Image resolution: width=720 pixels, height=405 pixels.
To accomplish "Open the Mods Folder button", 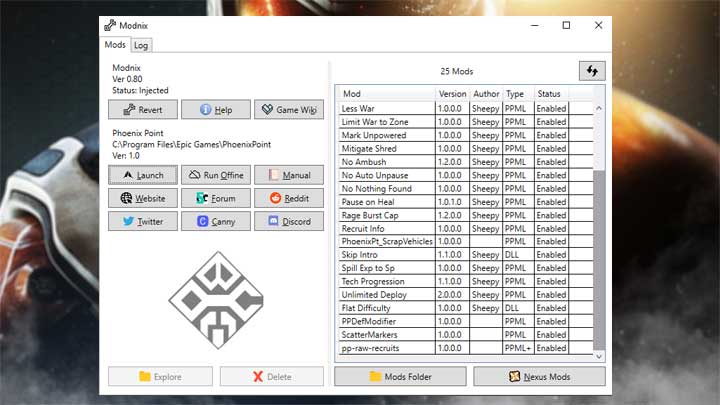I will click(401, 377).
